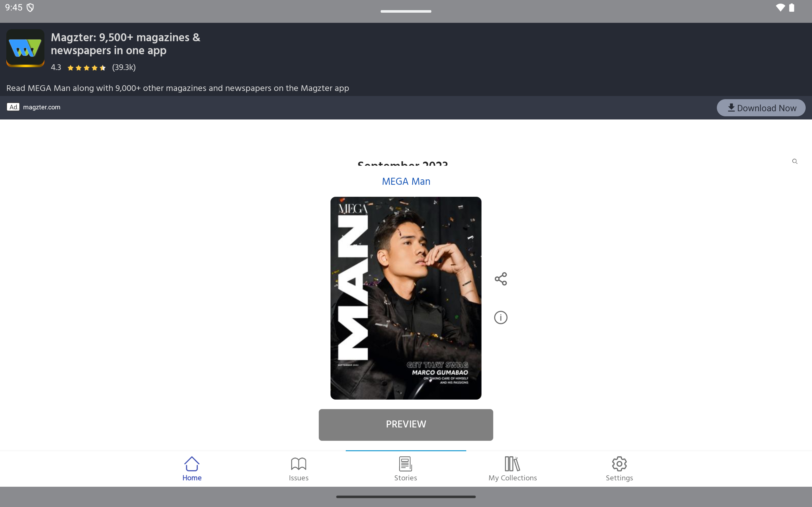Click the magzter.com advertiser link
Screen dimensions: 812x507
tap(42, 107)
